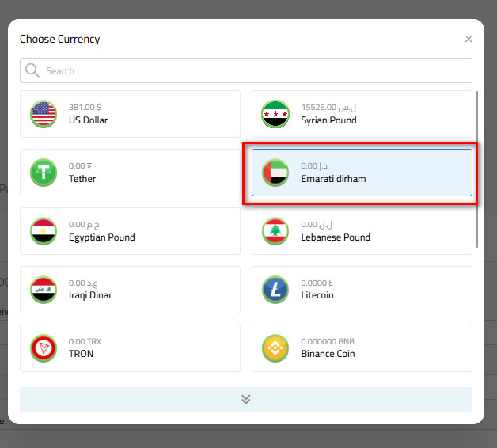Click the Egyptian flag icon
This screenshot has height=448, width=497.
pyautogui.click(x=44, y=231)
